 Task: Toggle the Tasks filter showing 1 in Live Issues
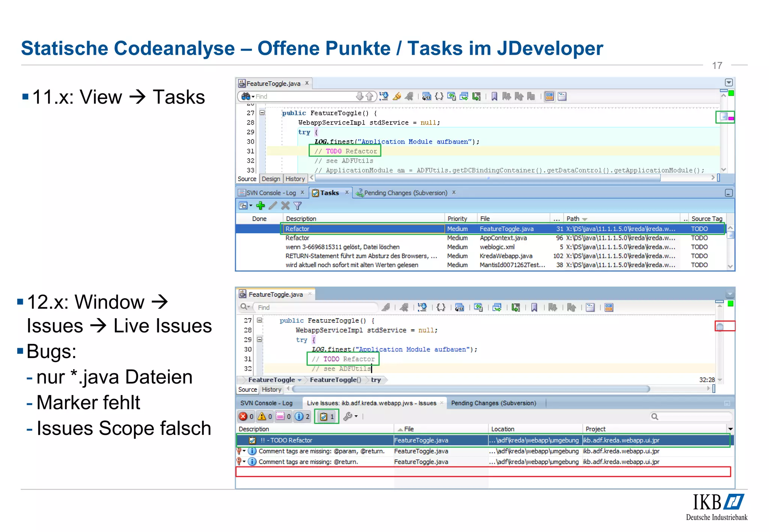coord(327,416)
